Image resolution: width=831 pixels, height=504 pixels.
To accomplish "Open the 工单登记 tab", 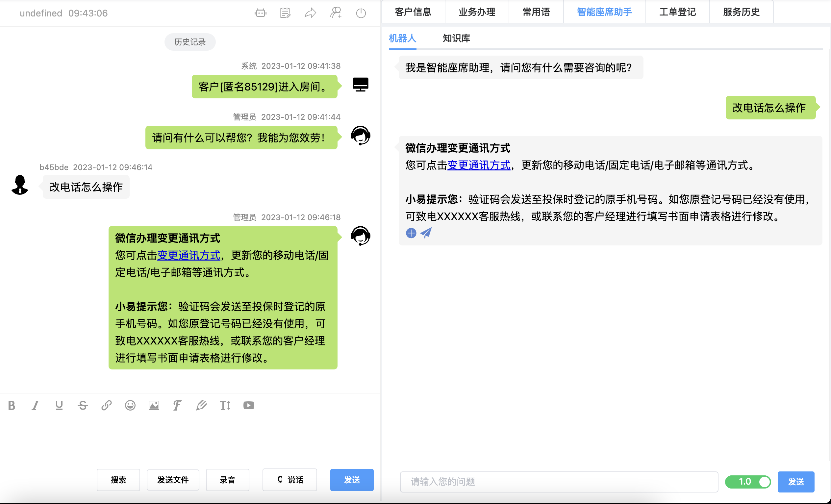I will click(678, 12).
